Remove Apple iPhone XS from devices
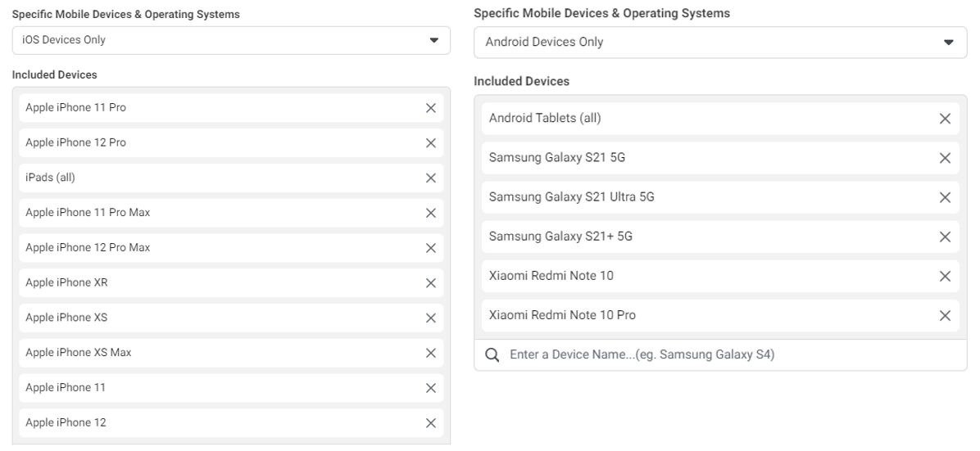Screen dimensions: 980x451 pyautogui.click(x=430, y=318)
